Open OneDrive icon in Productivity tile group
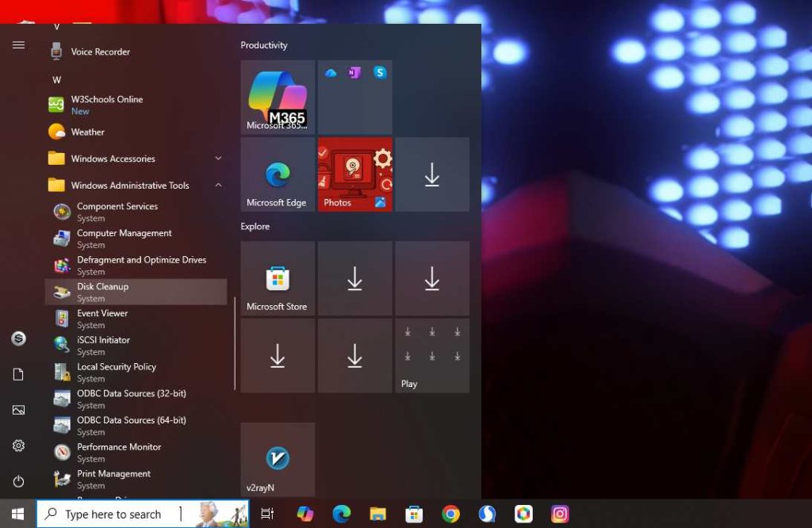Image resolution: width=812 pixels, height=528 pixels. tap(331, 73)
